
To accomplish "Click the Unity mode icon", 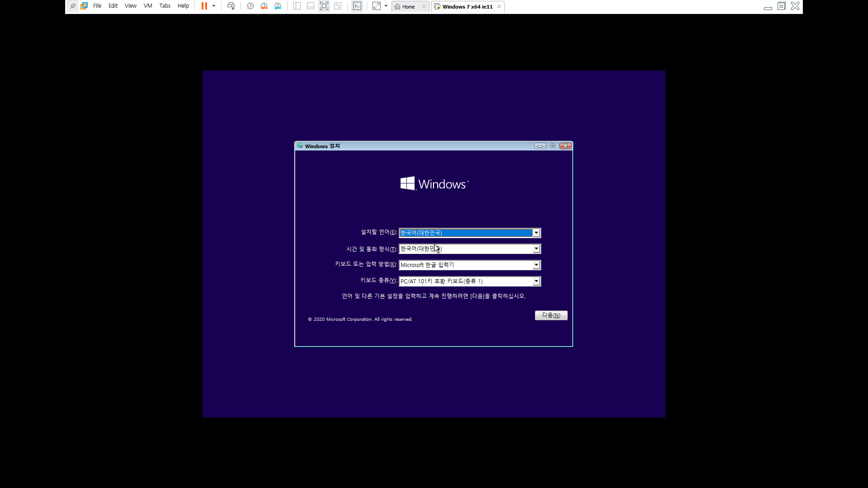I will click(338, 6).
